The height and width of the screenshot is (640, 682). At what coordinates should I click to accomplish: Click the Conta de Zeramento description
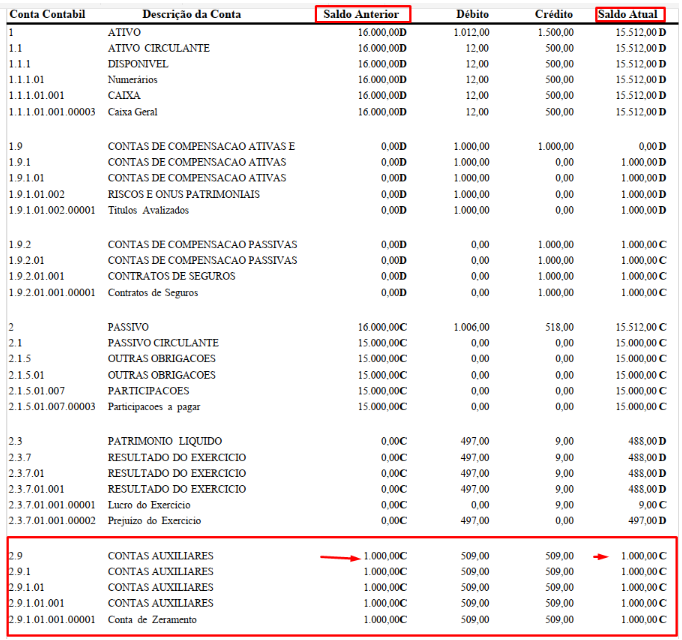pos(152,620)
